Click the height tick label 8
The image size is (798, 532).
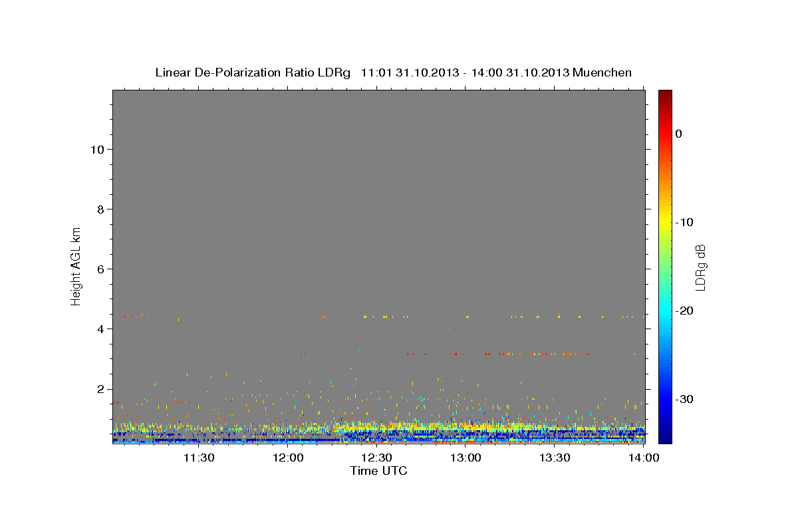100,209
